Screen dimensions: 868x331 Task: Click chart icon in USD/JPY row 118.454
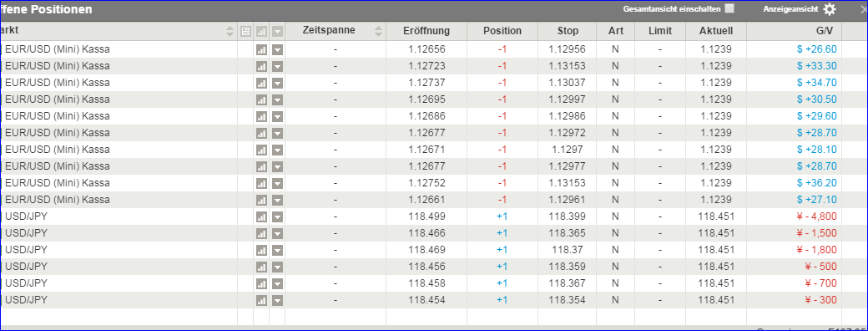click(261, 300)
